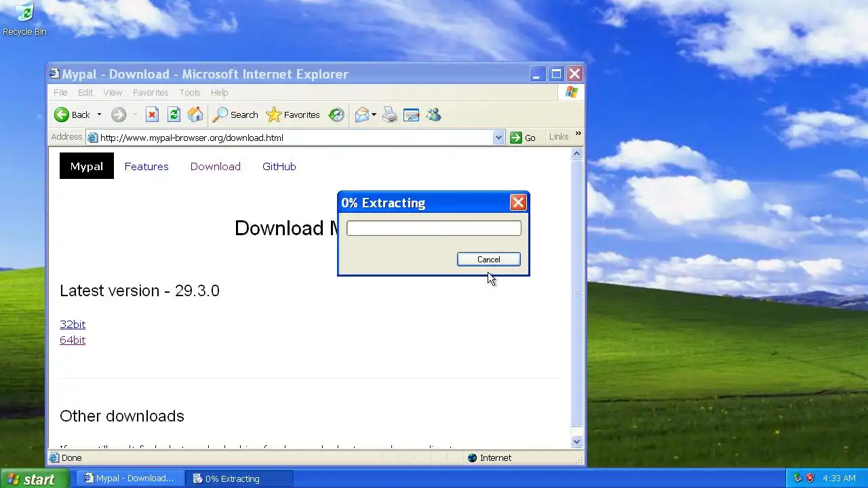Click the Windows flag logo in IE
Image resolution: width=868 pixels, height=488 pixels.
pos(571,92)
